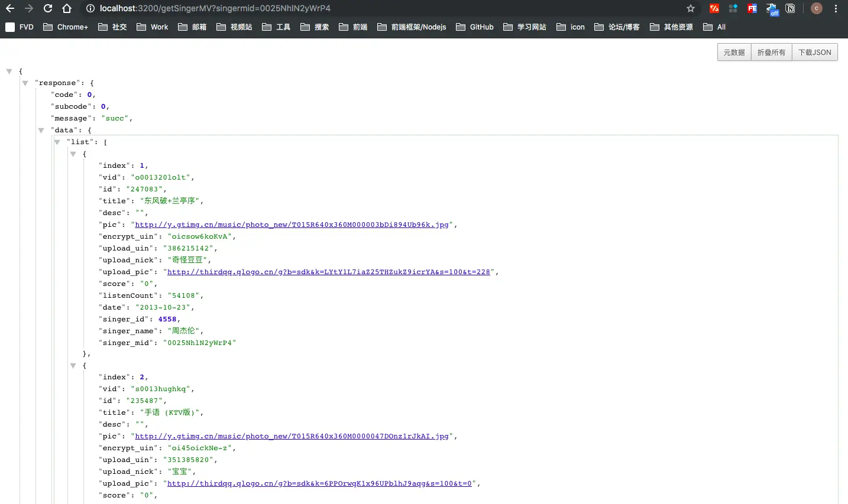This screenshot has width=848, height=504.
Task: View site information icon in address bar
Action: (x=90, y=8)
